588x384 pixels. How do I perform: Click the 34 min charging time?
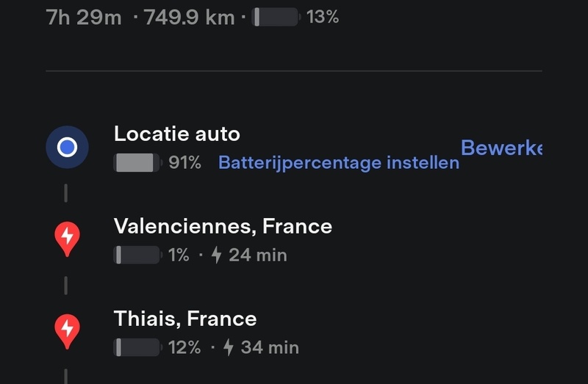269,347
